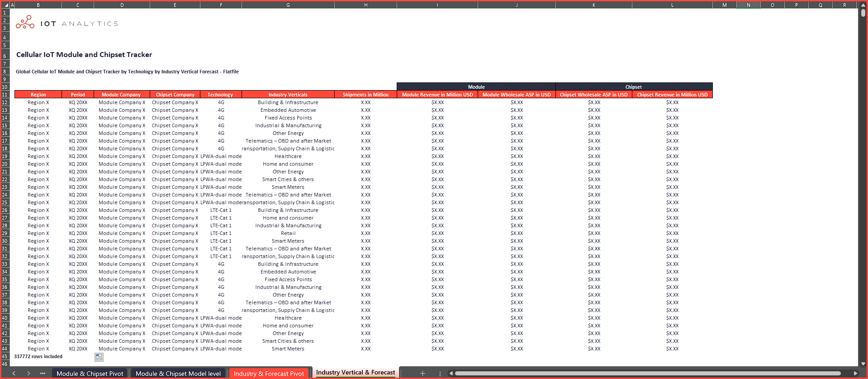Click the vertical scrollbar down arrow
The image size is (868, 379).
click(863, 364)
